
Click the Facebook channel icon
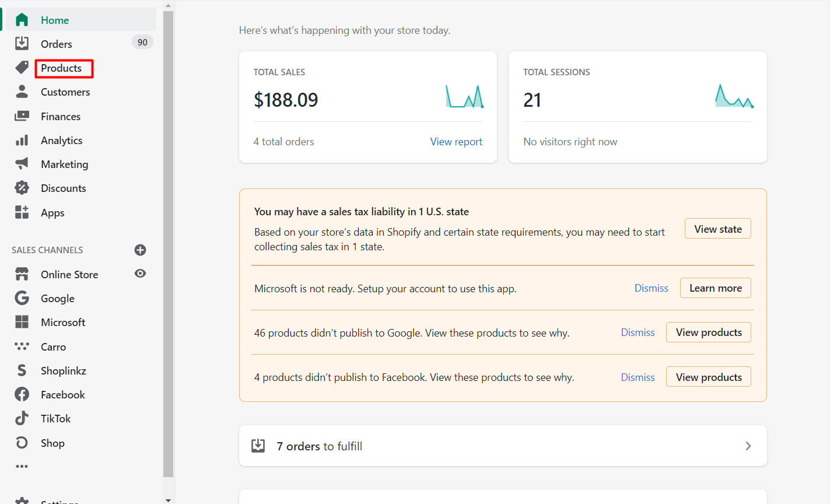click(22, 394)
